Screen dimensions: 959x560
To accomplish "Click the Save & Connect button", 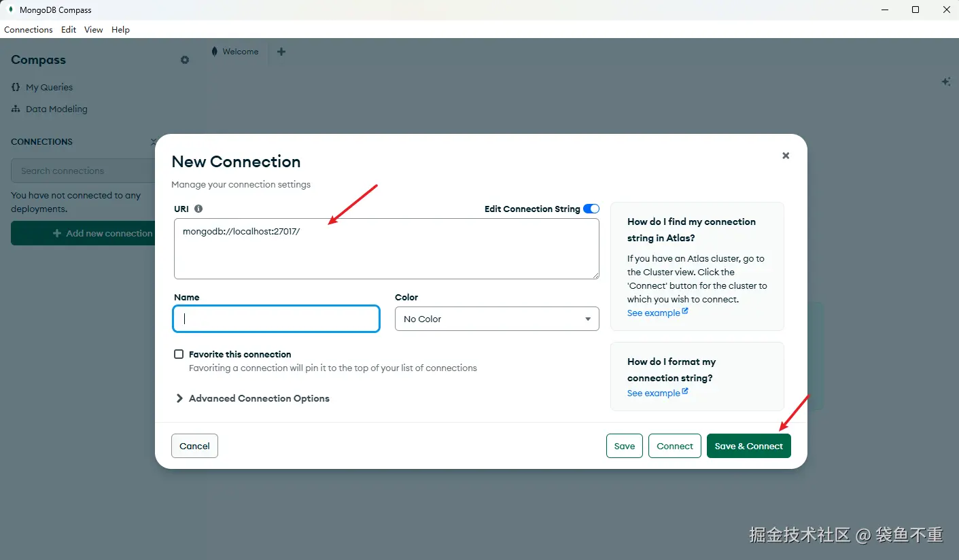I will (x=749, y=446).
